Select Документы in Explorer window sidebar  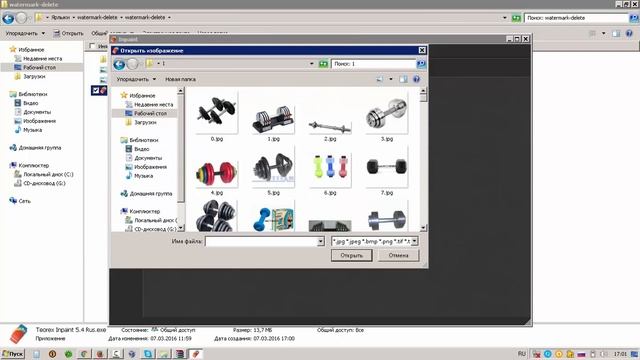click(x=37, y=112)
